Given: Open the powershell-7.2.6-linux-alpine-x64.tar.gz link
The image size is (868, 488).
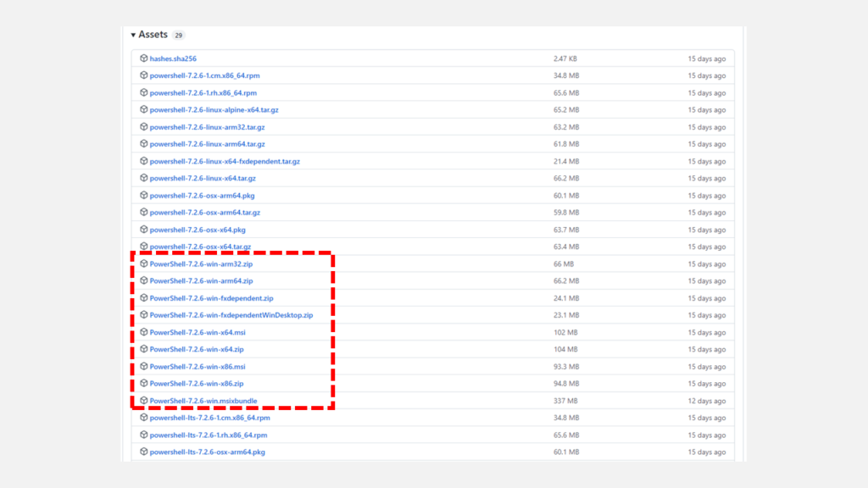Looking at the screenshot, I should (x=214, y=110).
